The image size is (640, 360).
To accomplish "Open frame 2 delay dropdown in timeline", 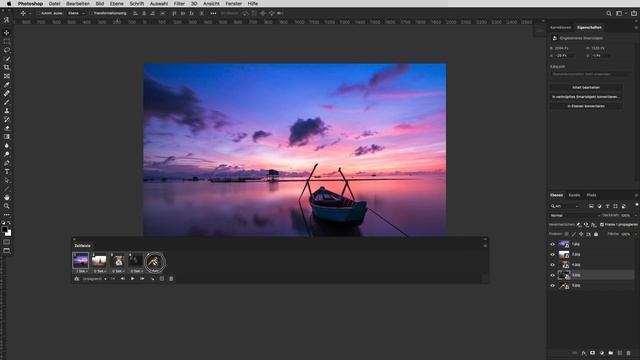I will [100, 271].
